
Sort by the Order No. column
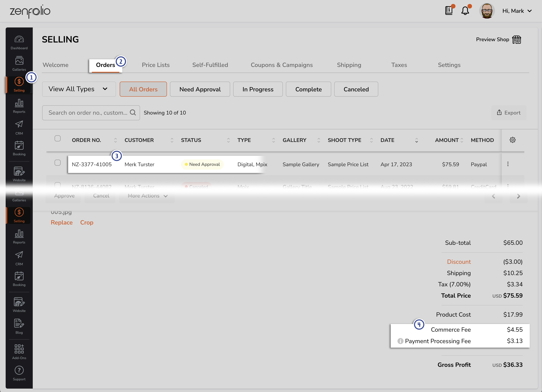tap(115, 140)
